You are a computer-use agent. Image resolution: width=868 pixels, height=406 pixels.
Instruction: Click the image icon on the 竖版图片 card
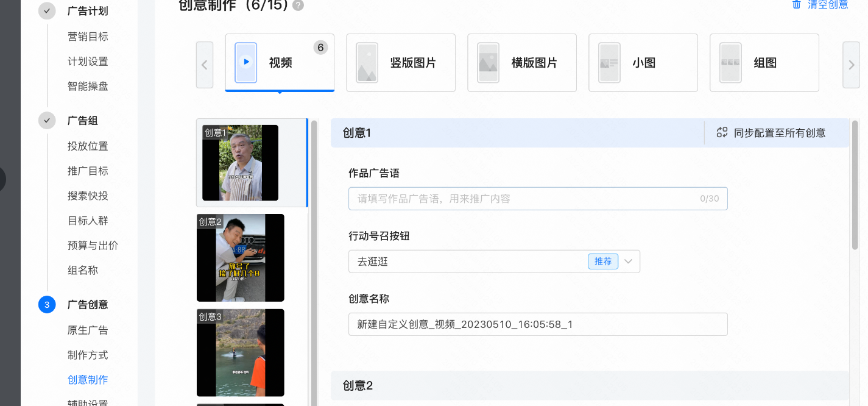click(x=367, y=63)
